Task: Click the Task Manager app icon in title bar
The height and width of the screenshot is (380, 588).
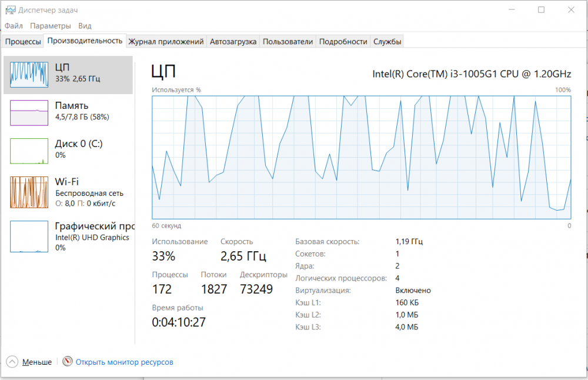Action: point(11,10)
